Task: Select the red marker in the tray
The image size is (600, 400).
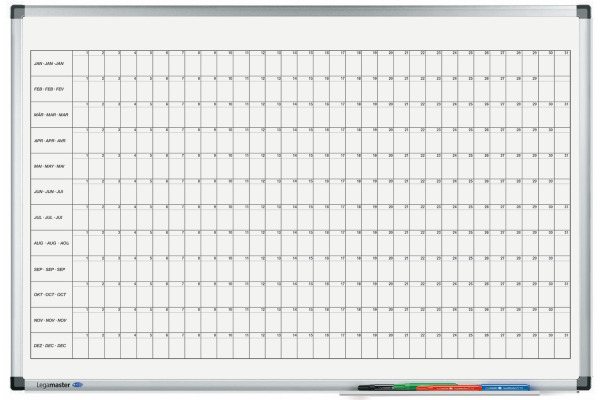Action: tap(449, 388)
